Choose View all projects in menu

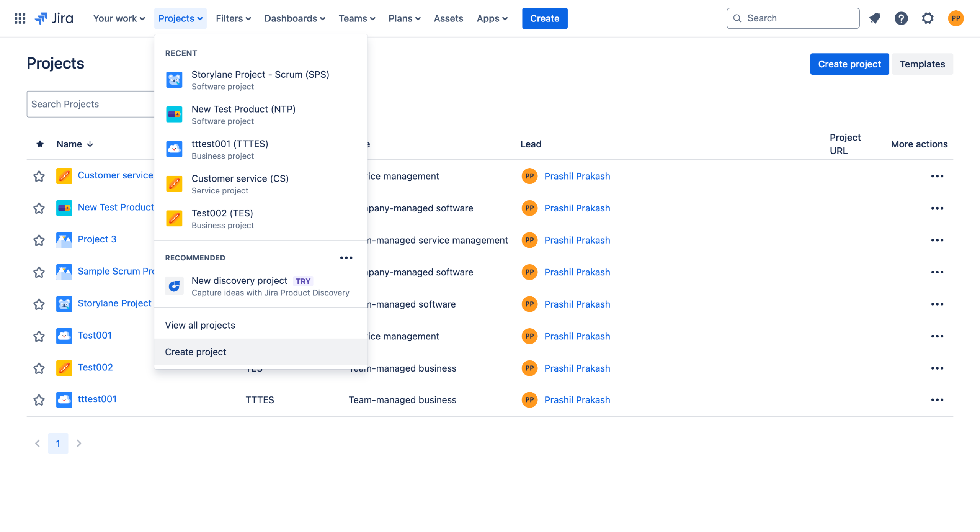click(x=200, y=325)
